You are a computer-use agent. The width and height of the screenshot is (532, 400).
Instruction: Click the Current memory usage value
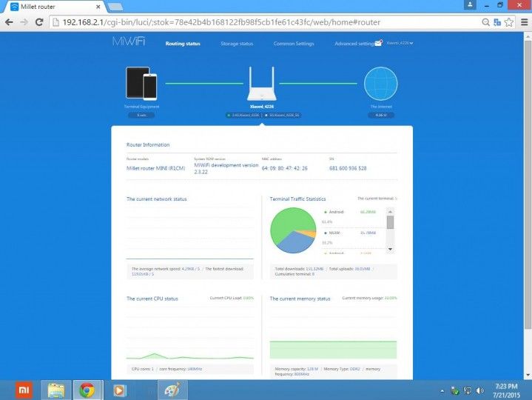point(391,298)
